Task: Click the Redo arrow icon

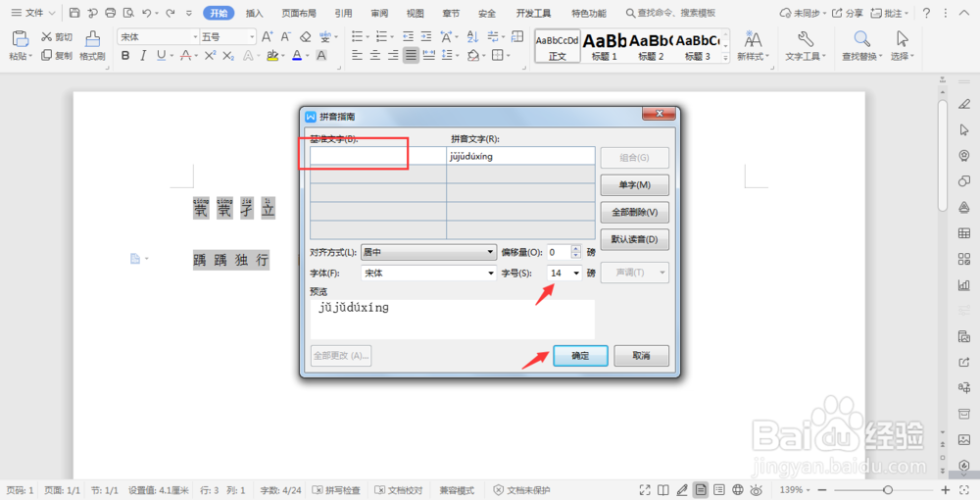Action: coord(170,13)
